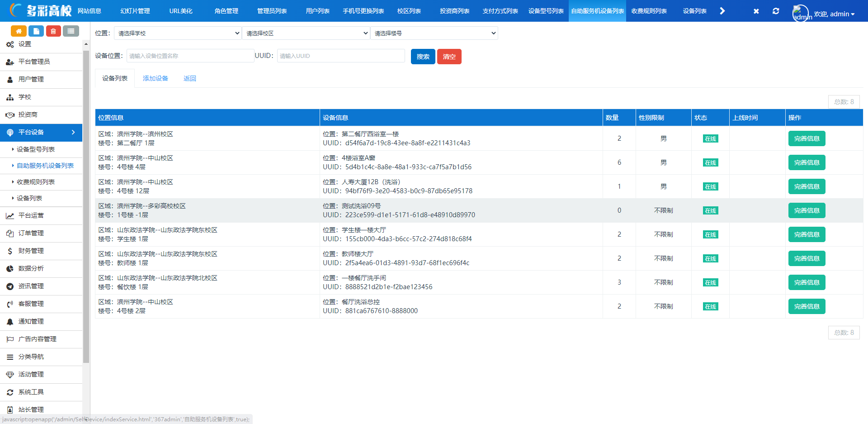This screenshot has width=868, height=424.
Task: Click the tab scroll right arrow icon
Action: [722, 11]
